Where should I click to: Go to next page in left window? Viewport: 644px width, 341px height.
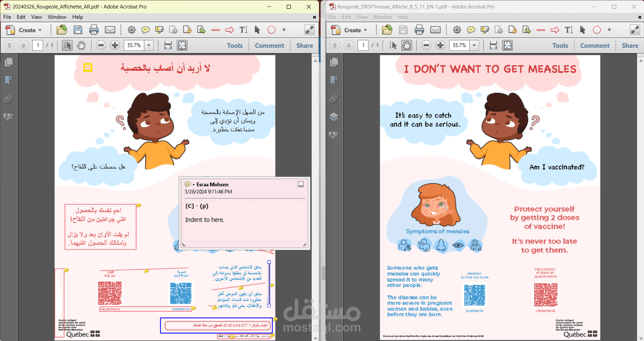[23, 45]
